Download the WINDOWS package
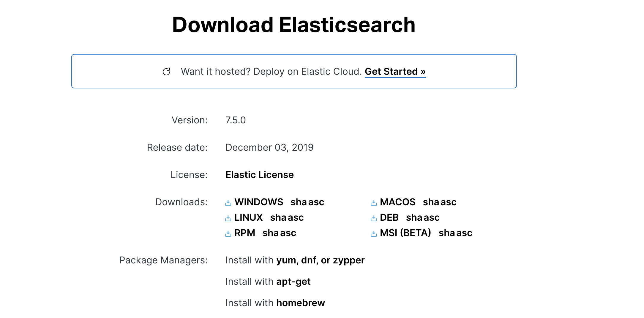 pyautogui.click(x=259, y=202)
